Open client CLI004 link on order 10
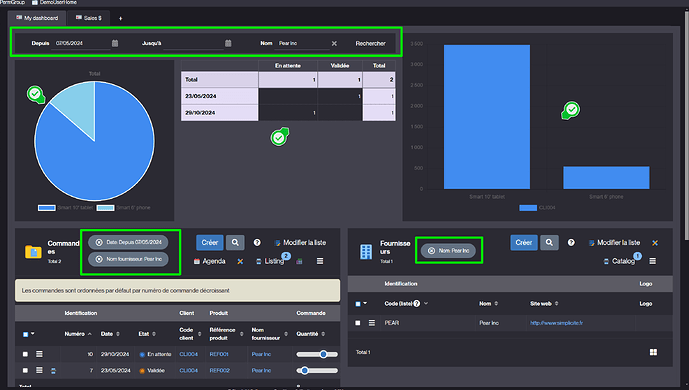The width and height of the screenshot is (689, 390). 189,354
